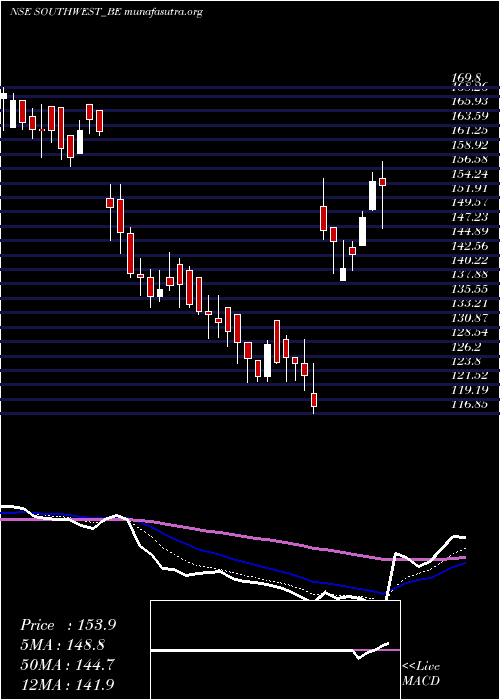
Task: Click the 137.88 price axis label
Action: click(x=470, y=275)
